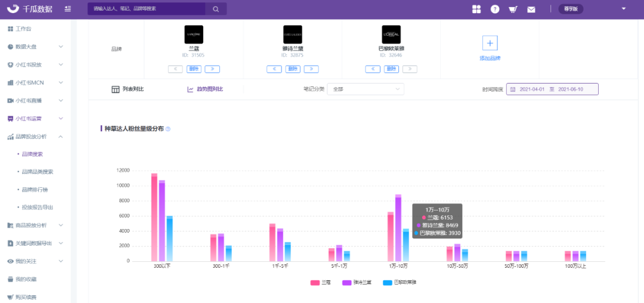Collapse the sidebar menu icon

click(68, 8)
